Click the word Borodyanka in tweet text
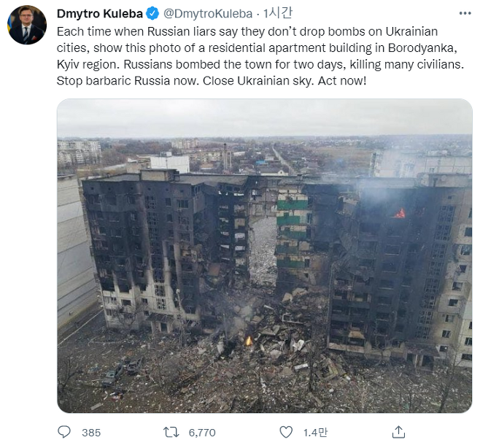 pyautogui.click(x=422, y=48)
